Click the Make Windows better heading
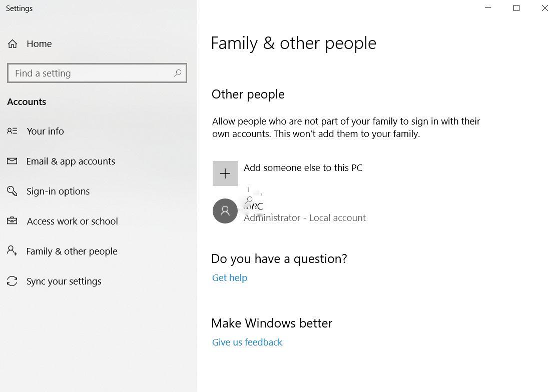The width and height of the screenshot is (555, 392). point(272,323)
